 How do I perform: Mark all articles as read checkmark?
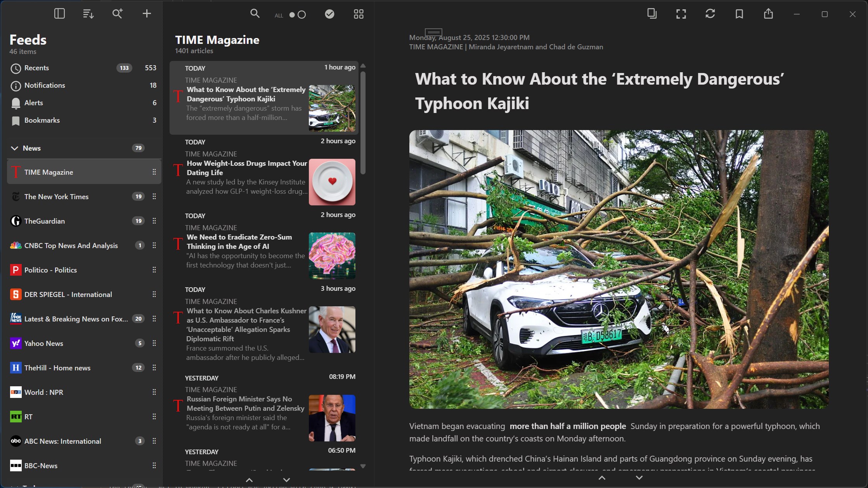click(329, 14)
